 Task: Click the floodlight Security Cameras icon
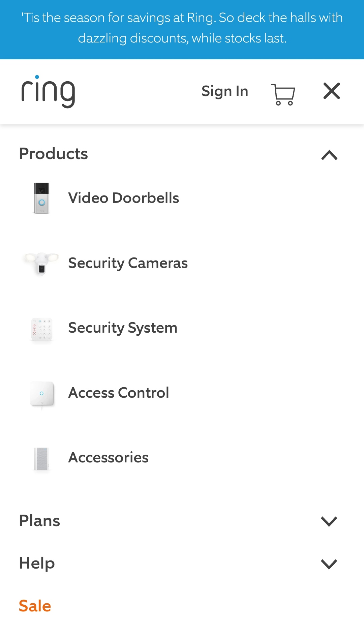(x=42, y=263)
